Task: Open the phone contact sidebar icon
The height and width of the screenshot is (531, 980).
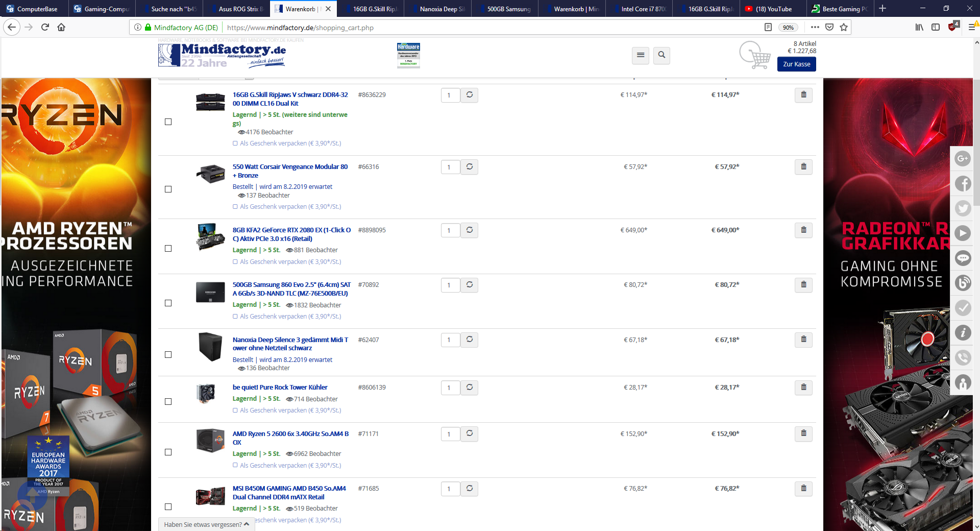Action: coord(963,358)
